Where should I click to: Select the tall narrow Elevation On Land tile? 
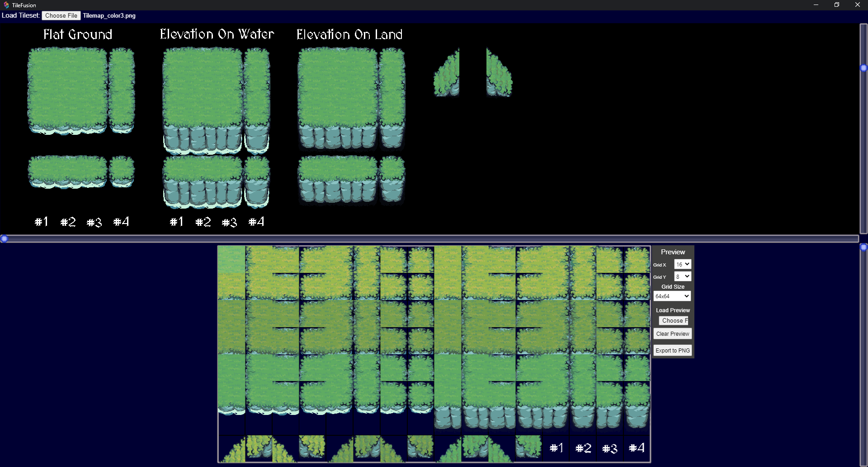point(392,99)
